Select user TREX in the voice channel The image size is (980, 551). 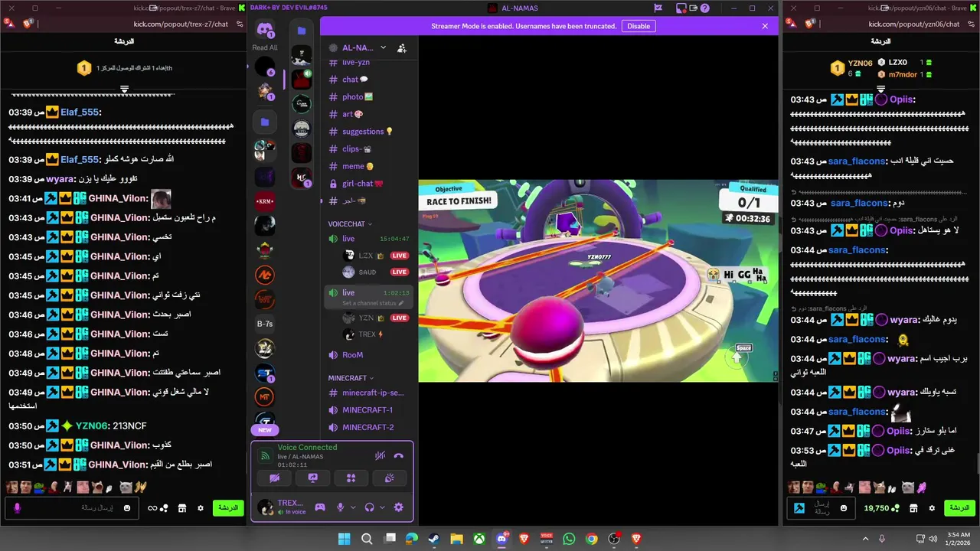click(x=375, y=334)
